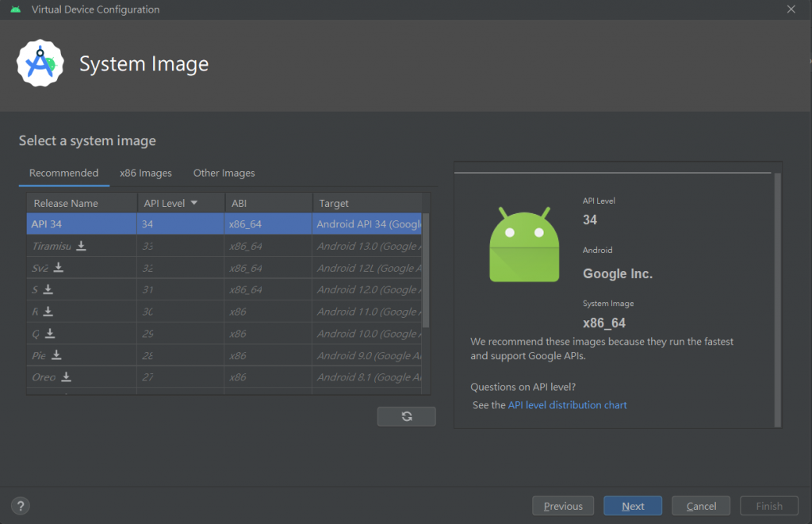
Task: Download the Sv2 system image
Action: click(59, 268)
